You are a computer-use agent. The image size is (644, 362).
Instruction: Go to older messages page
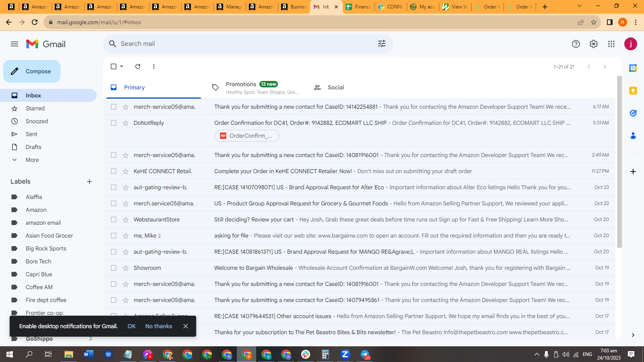[605, 66]
